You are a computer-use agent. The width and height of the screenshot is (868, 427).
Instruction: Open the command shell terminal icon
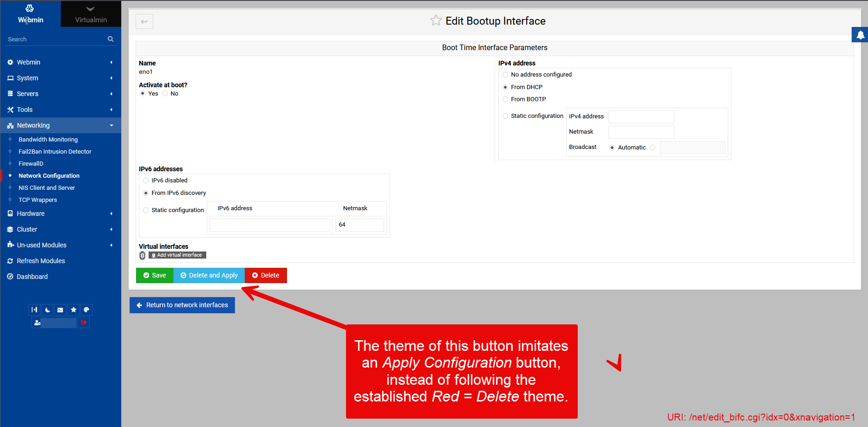click(x=60, y=310)
